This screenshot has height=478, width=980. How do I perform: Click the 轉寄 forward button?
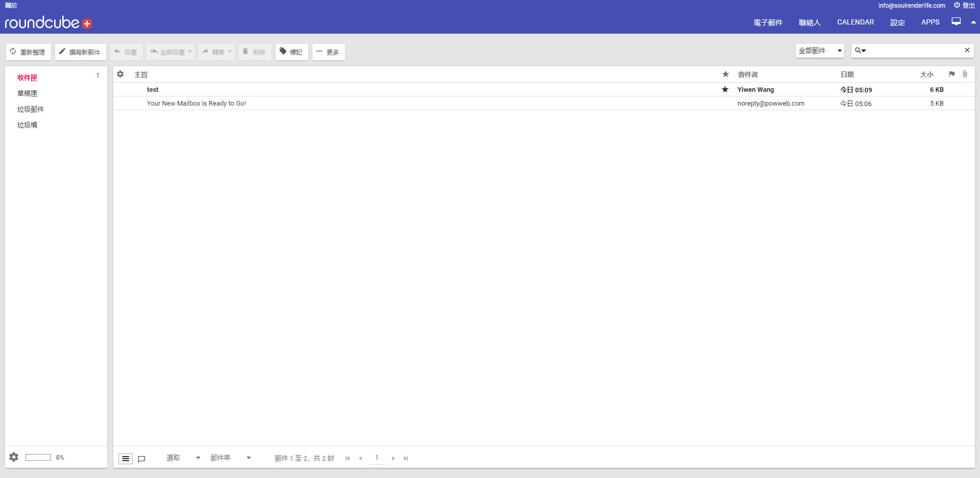tap(213, 52)
